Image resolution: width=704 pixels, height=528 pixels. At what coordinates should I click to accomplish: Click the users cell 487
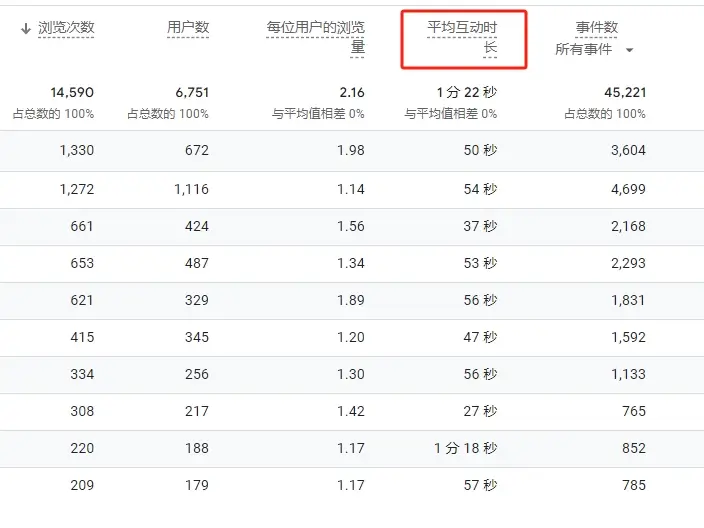[197, 263]
